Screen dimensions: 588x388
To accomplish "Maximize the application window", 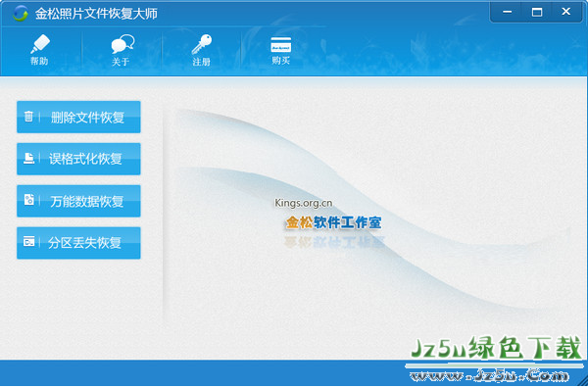I will click(537, 12).
